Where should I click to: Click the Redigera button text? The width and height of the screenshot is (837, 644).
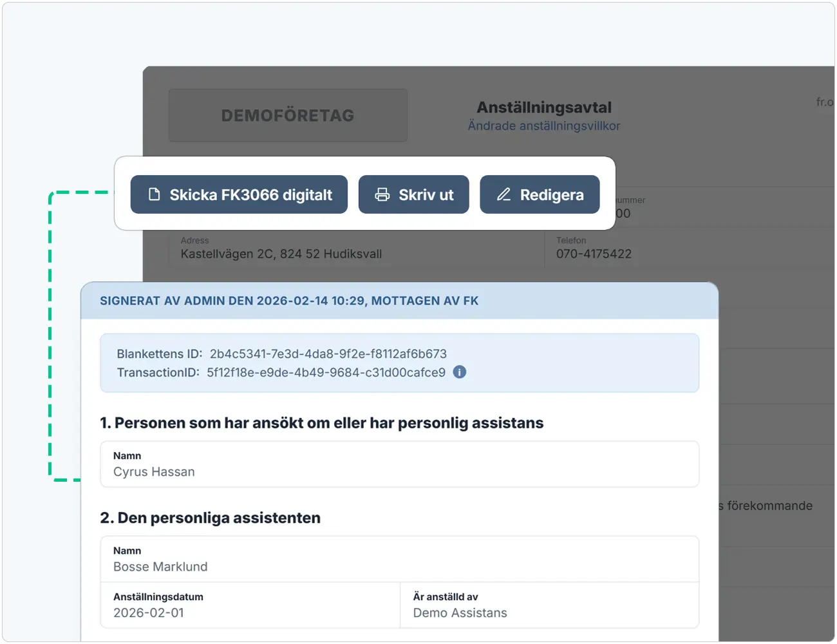[x=552, y=195]
